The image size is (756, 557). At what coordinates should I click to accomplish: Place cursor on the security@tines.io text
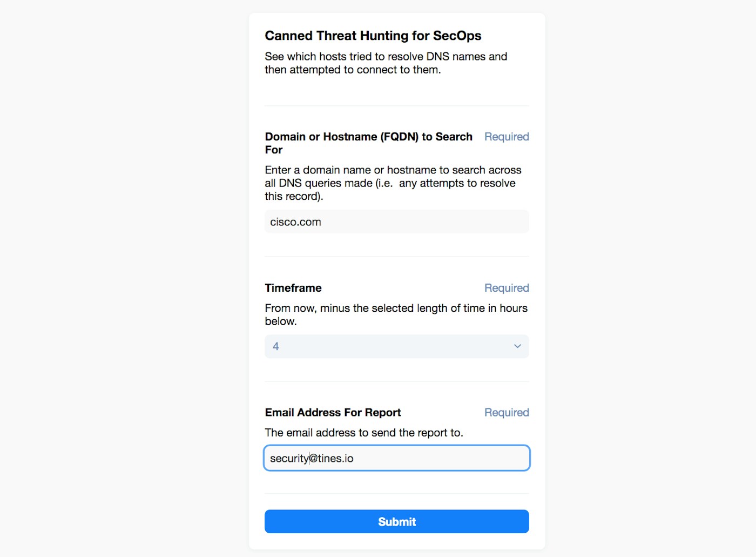(x=312, y=459)
